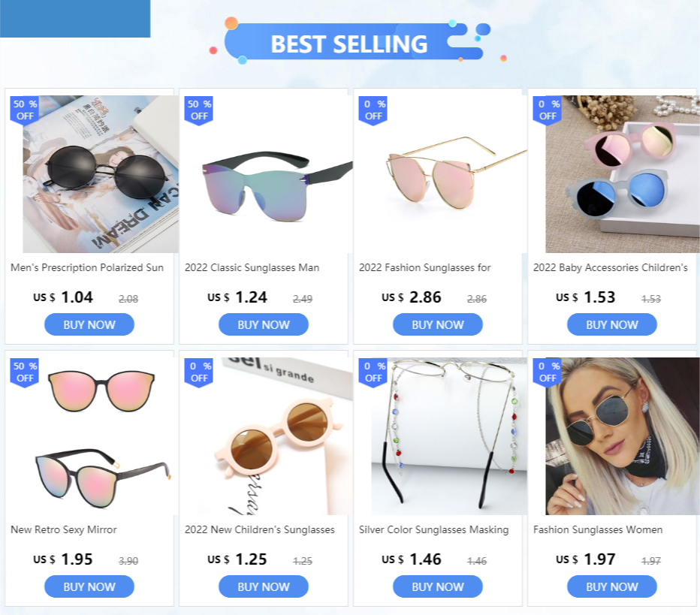The image size is (700, 615).
Task: Click the BEST SELLING banner header
Action: pyautogui.click(x=349, y=44)
